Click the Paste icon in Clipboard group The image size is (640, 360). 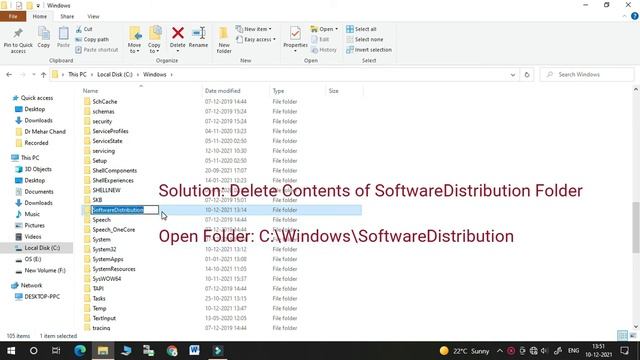[63, 33]
